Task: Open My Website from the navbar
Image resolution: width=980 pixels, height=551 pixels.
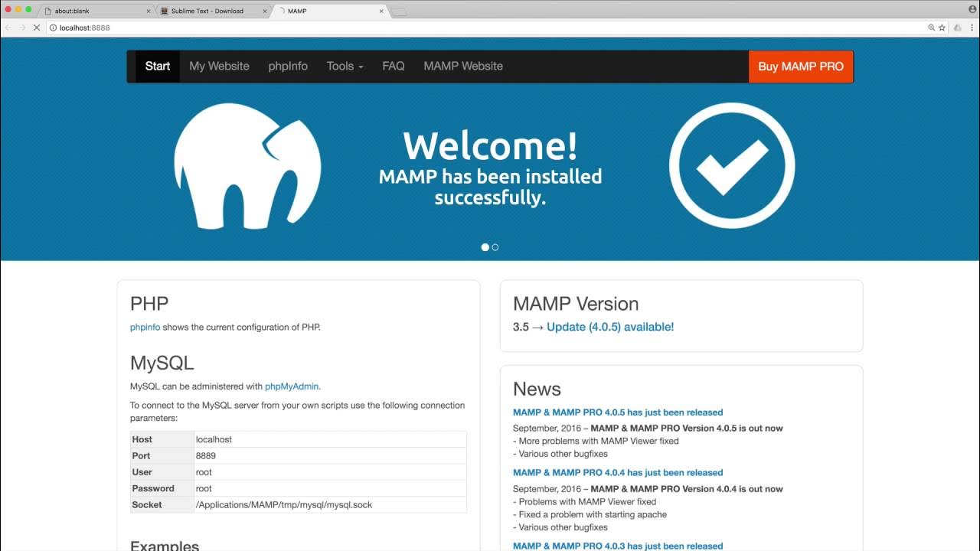Action: (x=219, y=66)
